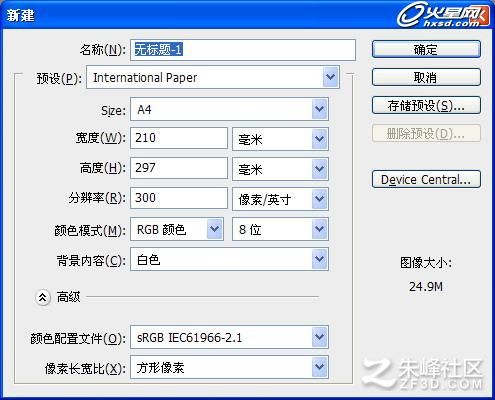Open width unit 毫米 dropdown
The image size is (495, 400).
(x=280, y=139)
